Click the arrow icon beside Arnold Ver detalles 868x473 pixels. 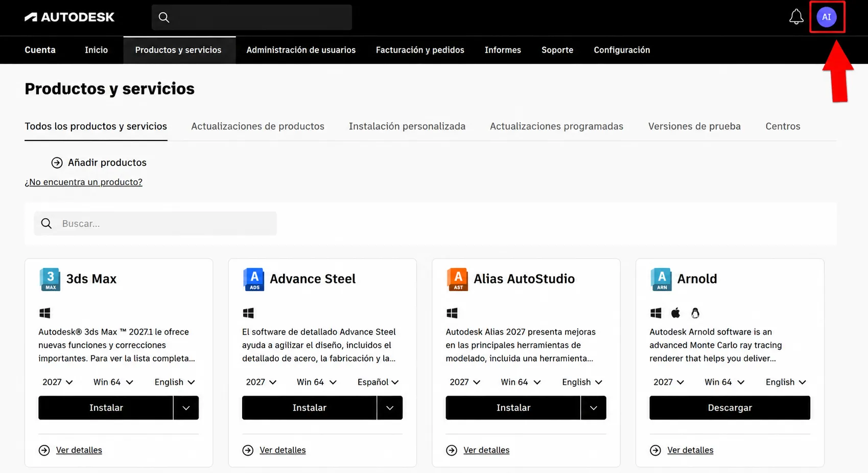[655, 450]
